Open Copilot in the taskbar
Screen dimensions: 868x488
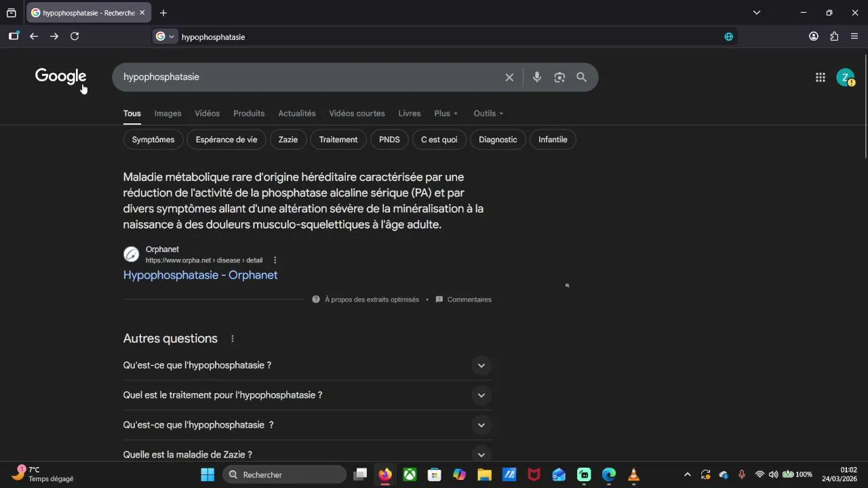[x=460, y=474]
